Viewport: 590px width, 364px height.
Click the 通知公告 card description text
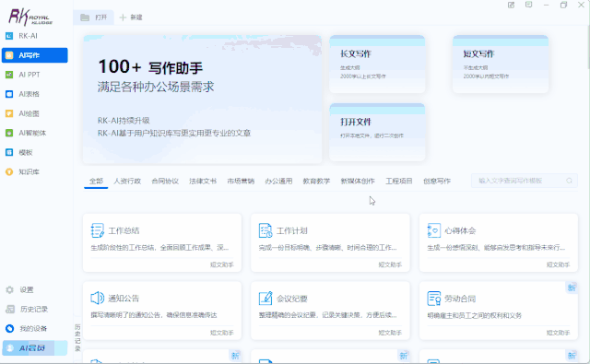tap(154, 315)
